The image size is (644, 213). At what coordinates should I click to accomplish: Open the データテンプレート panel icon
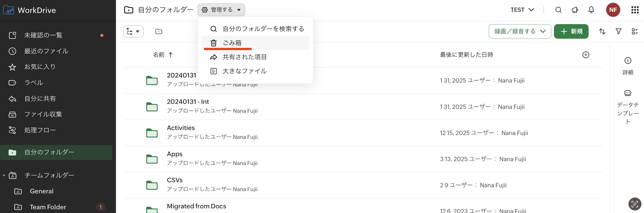(628, 93)
